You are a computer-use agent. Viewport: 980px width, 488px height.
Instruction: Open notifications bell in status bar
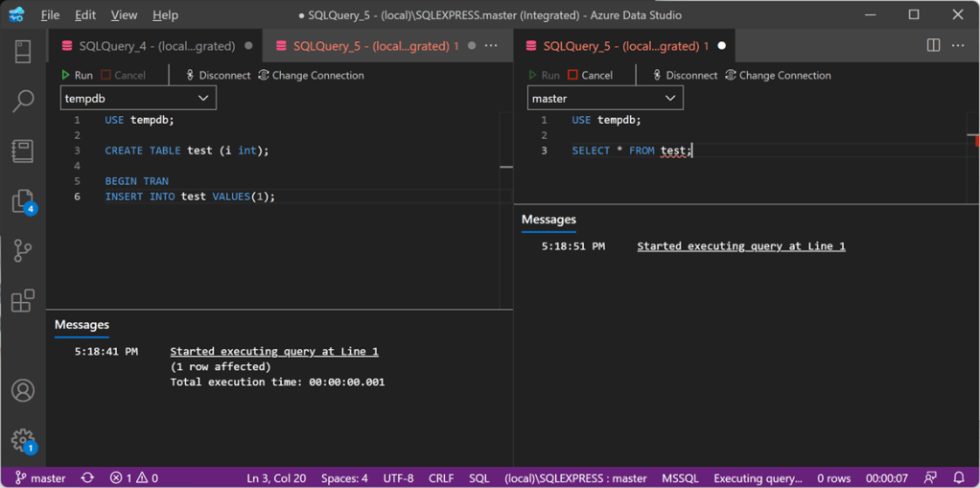[959, 477]
